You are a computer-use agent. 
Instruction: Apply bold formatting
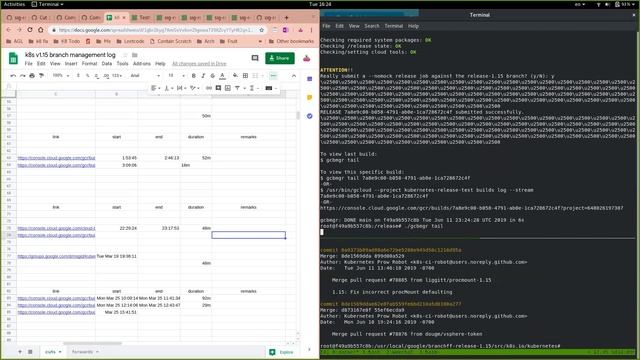(x=193, y=76)
